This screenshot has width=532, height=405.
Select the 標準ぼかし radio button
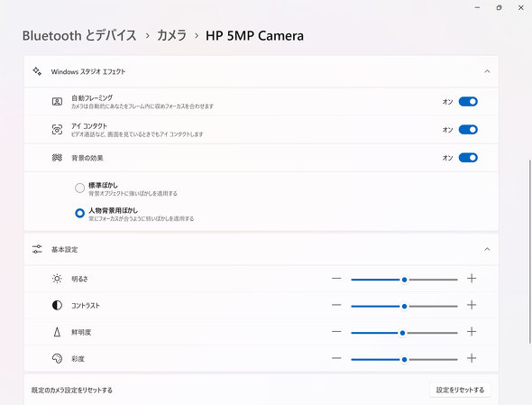point(79,188)
